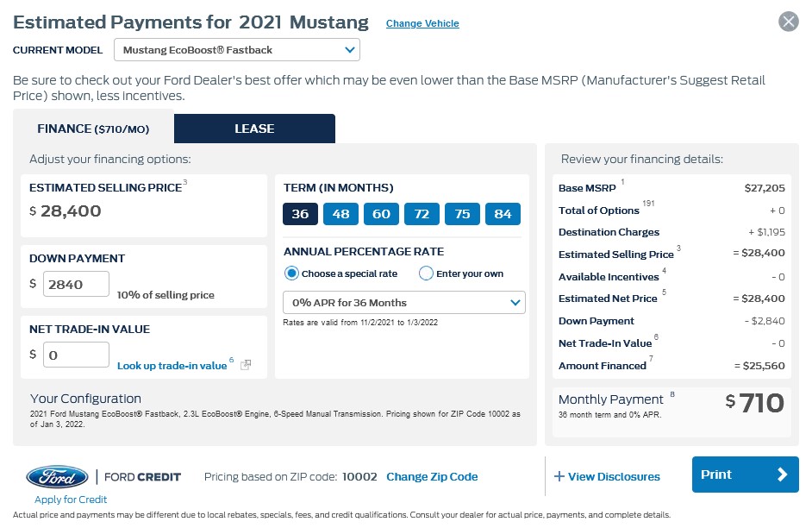This screenshot has height=528, width=812.
Task: Click the Change Zip Code link
Action: point(432,477)
